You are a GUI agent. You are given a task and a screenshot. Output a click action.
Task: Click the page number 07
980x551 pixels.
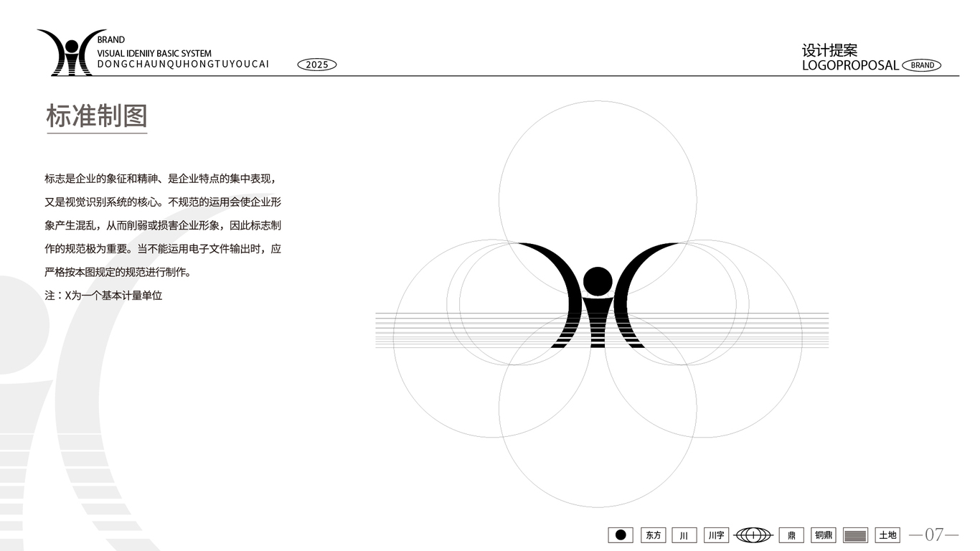(x=934, y=535)
